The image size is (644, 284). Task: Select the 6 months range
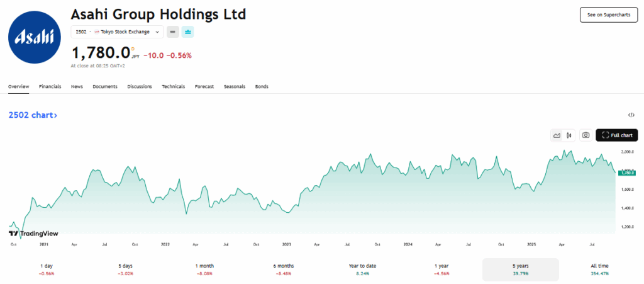(x=284, y=270)
